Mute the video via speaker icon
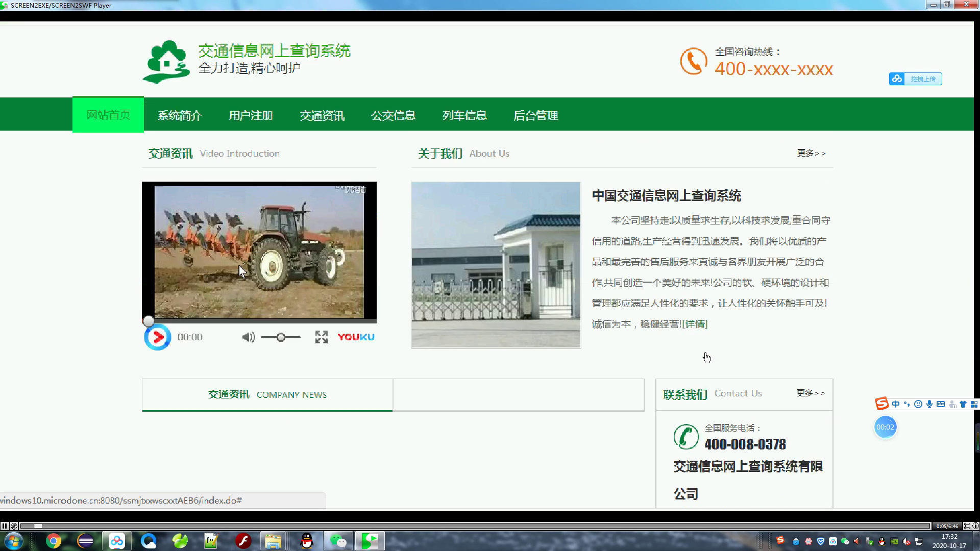 click(248, 337)
